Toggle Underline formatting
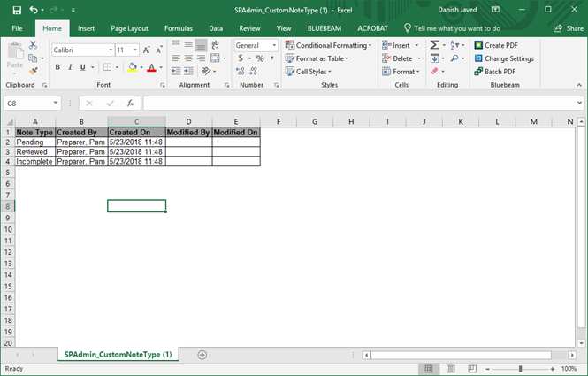This screenshot has height=376, width=588. click(82, 67)
